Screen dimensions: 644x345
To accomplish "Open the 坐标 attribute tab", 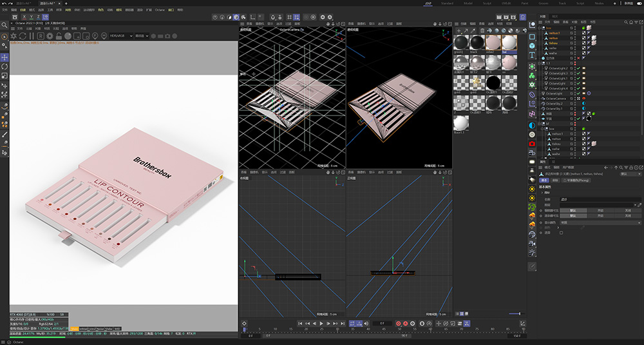I will [555, 180].
